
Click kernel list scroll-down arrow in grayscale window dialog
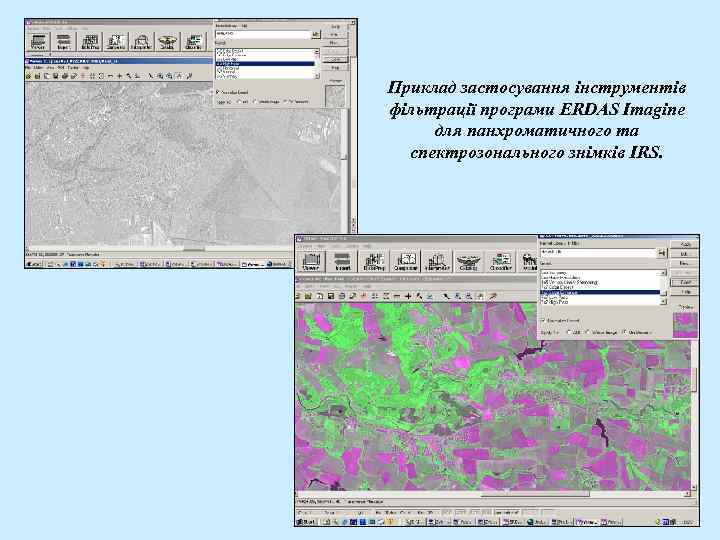click(x=317, y=76)
